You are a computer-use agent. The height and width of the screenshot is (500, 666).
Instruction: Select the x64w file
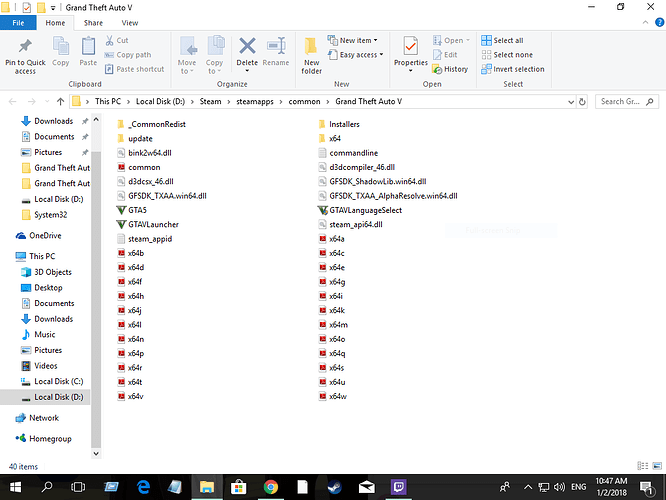[333, 396]
